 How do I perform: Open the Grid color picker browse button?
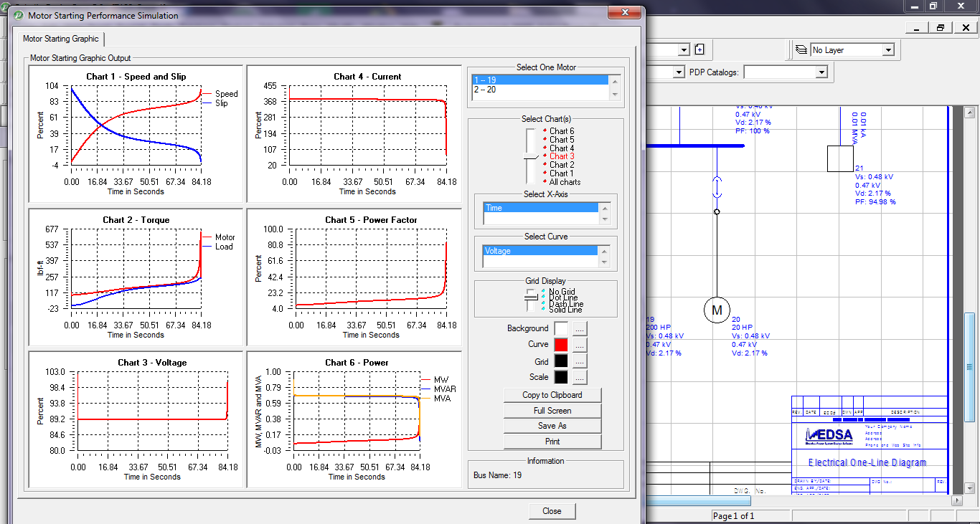(581, 361)
